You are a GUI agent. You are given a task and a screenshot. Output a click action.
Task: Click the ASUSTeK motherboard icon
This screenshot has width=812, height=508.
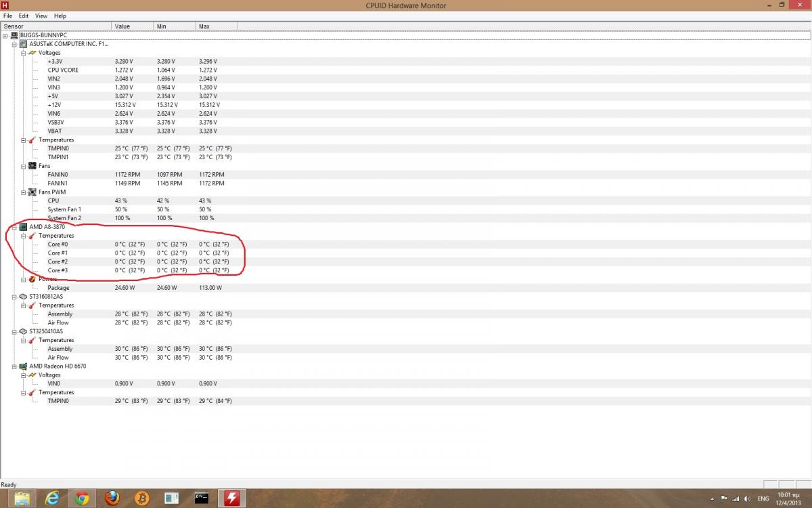pos(24,44)
